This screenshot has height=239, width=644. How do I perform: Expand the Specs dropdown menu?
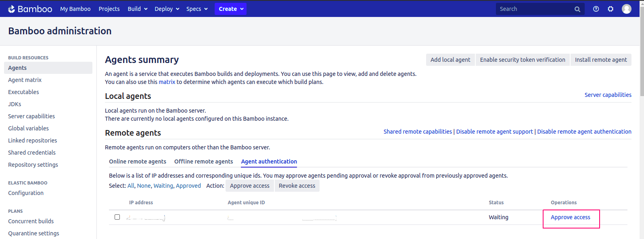click(x=197, y=9)
